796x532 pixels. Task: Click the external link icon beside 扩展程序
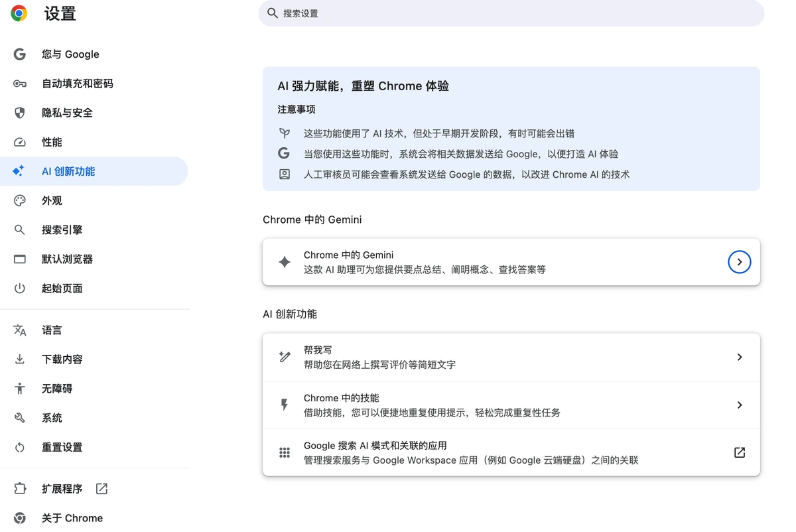(x=101, y=489)
